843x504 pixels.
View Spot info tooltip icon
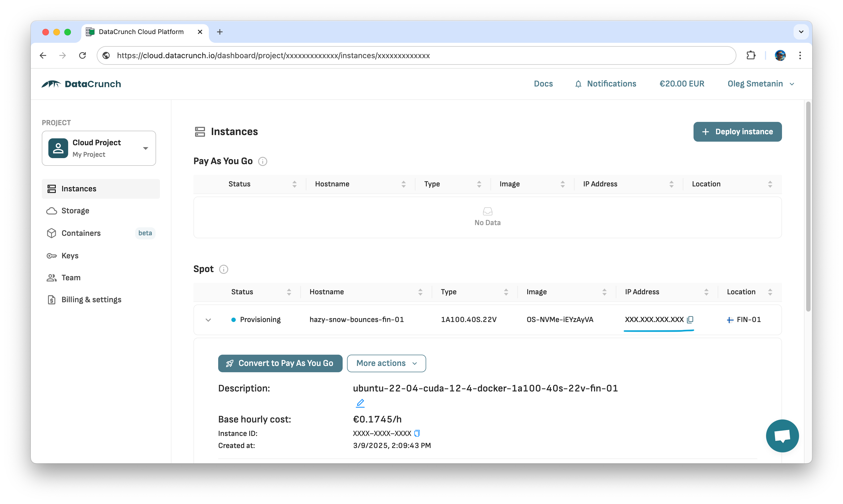223,269
